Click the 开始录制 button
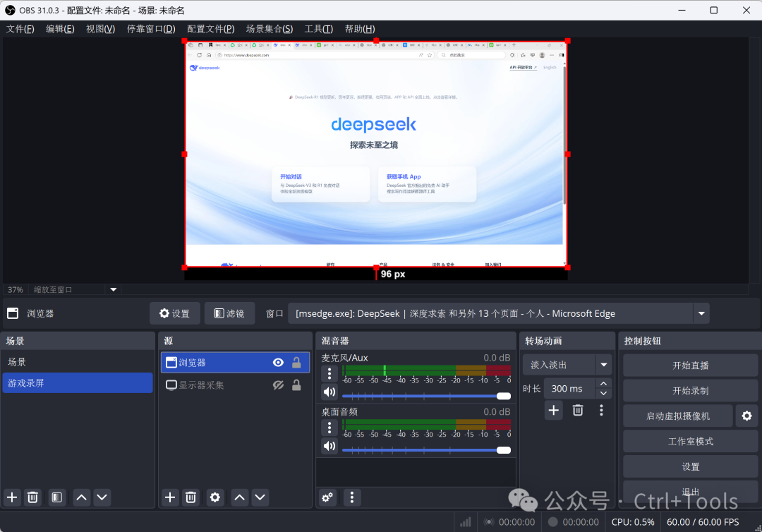The image size is (762, 532). point(690,391)
